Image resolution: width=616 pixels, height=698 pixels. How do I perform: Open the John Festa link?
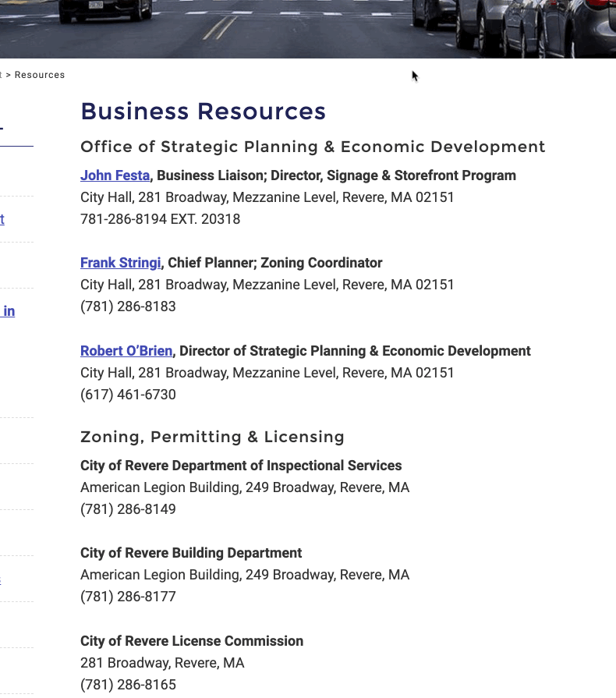pyautogui.click(x=115, y=175)
